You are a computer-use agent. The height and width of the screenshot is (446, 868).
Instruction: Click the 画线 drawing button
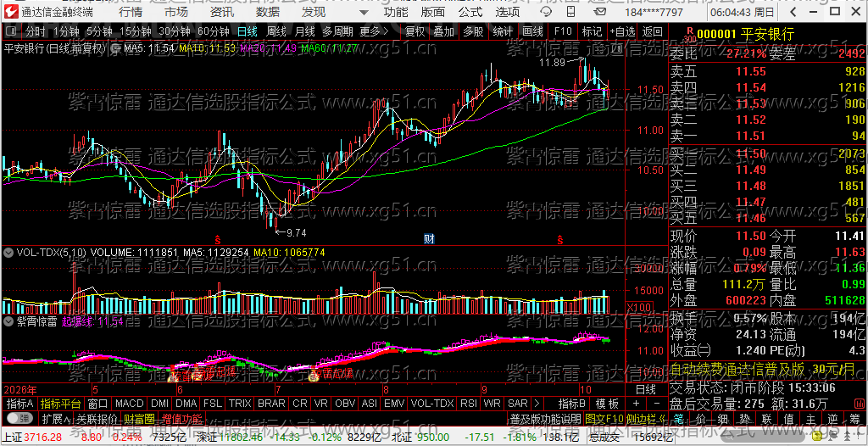532,31
